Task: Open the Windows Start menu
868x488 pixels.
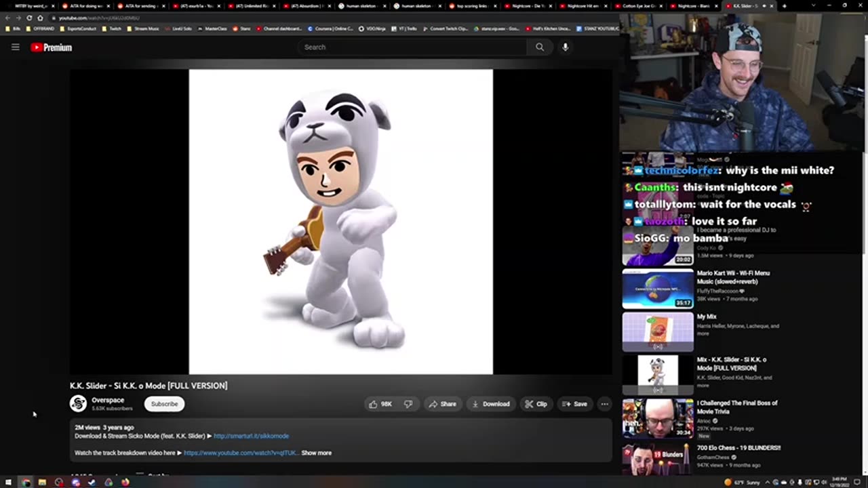Action: pyautogui.click(x=9, y=482)
